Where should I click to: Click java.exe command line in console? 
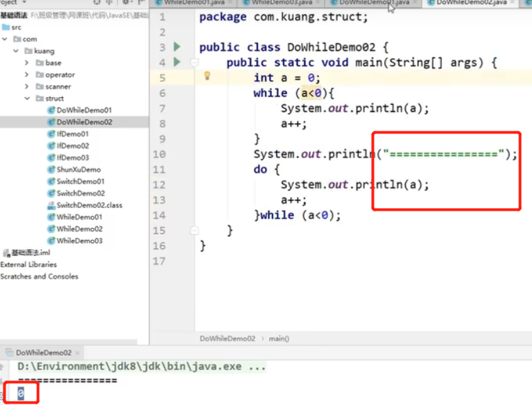[x=142, y=367]
